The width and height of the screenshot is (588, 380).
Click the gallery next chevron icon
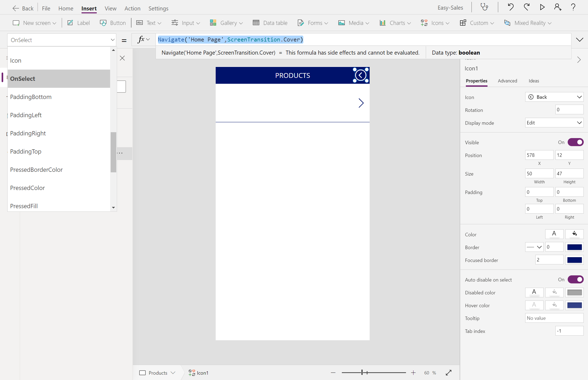(x=361, y=103)
